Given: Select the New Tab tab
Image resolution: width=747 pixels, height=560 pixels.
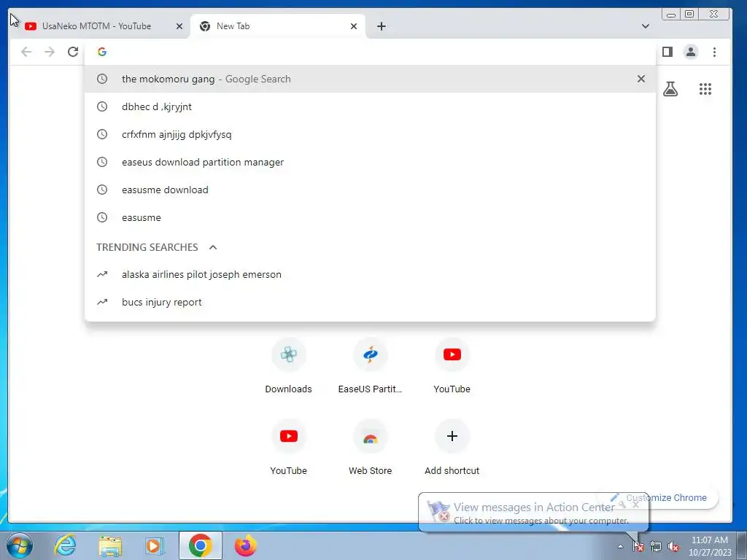Looking at the screenshot, I should point(278,26).
